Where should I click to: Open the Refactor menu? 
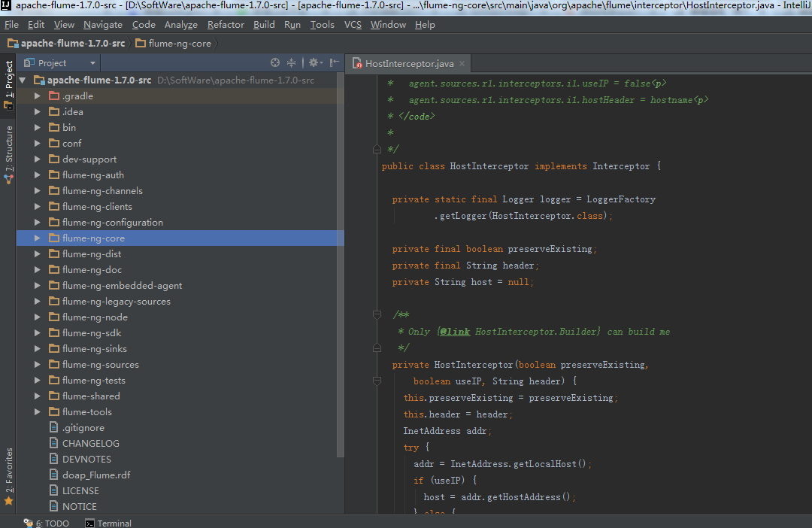226,24
